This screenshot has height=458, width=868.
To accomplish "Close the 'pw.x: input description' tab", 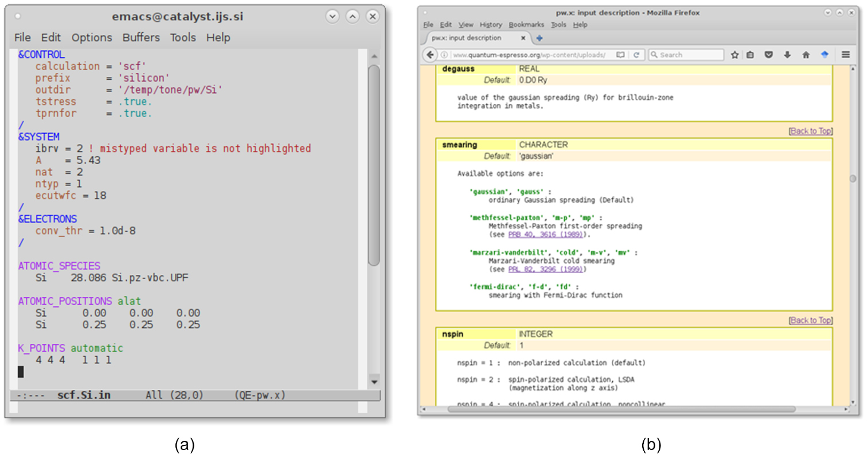I will click(523, 38).
